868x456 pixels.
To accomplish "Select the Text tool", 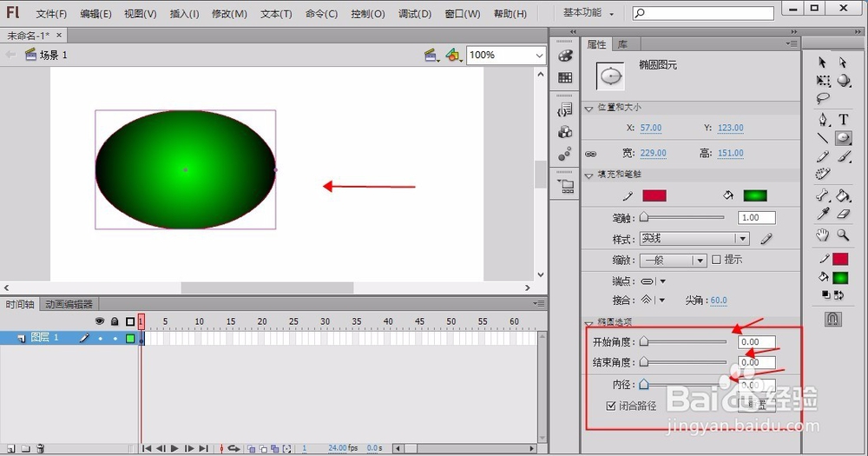I will (x=843, y=119).
